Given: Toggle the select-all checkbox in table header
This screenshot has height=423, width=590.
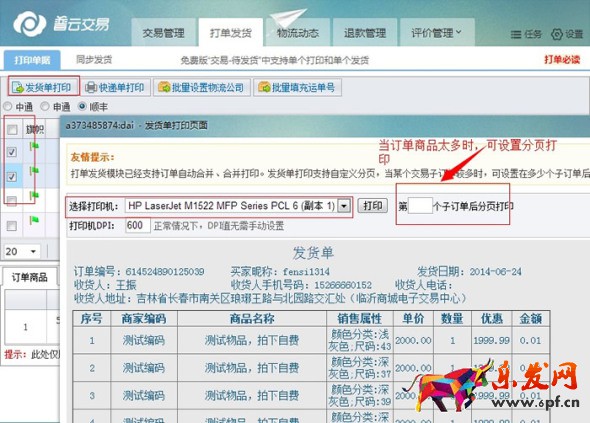Looking at the screenshot, I should click(12, 130).
